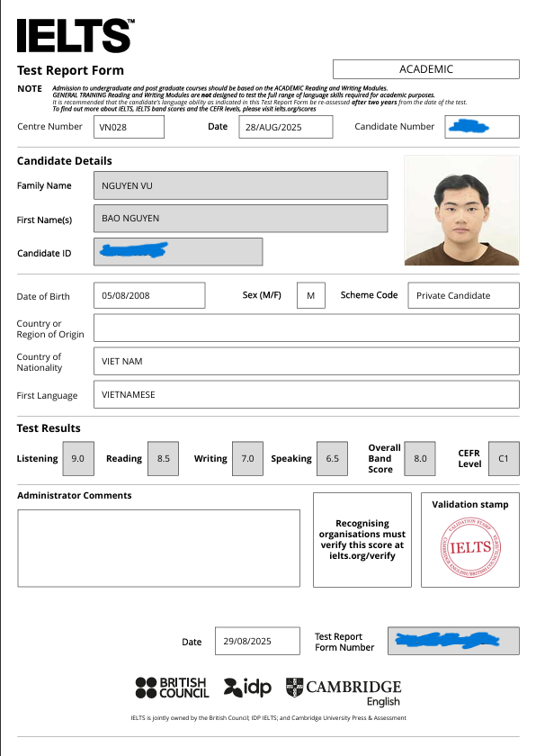
Task: Select the ACADEMIC module box
Action: (426, 69)
